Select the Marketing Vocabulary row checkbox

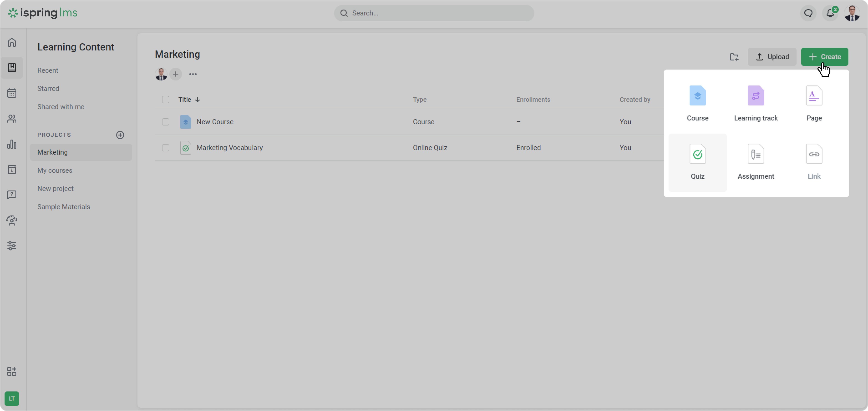coord(165,148)
